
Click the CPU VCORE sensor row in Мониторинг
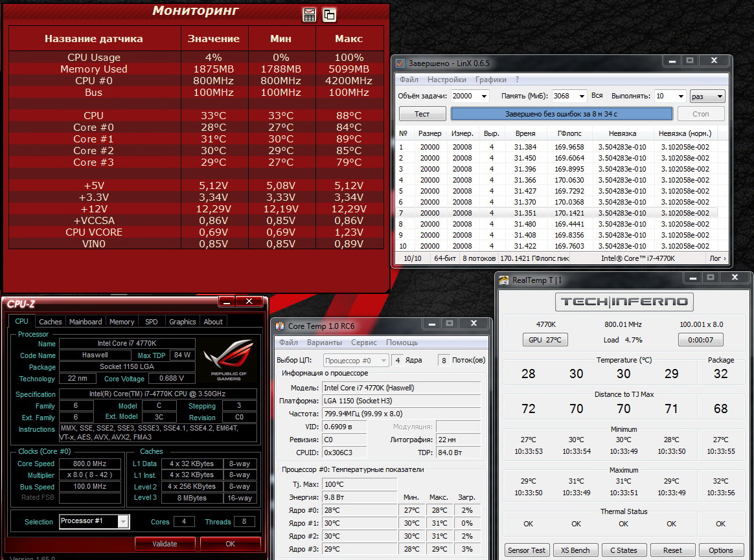(x=196, y=232)
